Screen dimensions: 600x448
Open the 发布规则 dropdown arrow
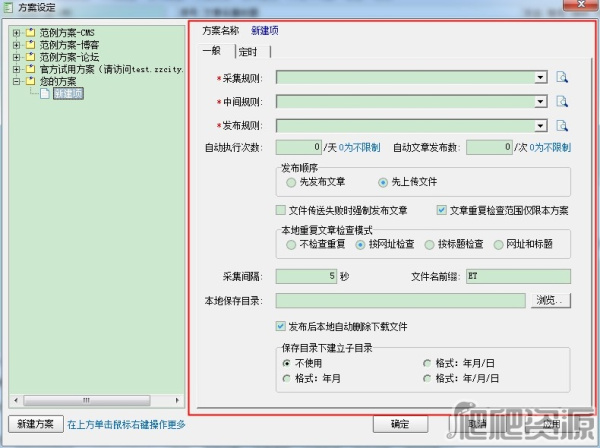point(540,126)
